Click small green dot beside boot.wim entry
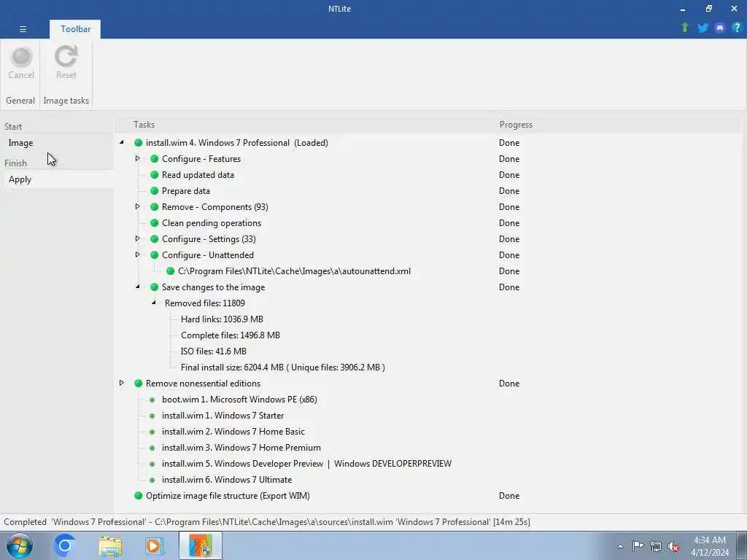747x560 pixels. 152,400
